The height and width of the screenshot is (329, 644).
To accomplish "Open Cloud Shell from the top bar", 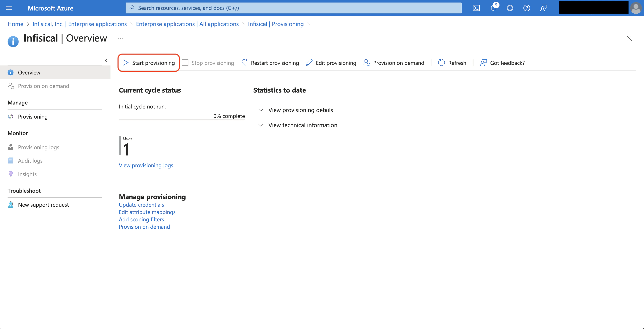I will click(x=476, y=8).
